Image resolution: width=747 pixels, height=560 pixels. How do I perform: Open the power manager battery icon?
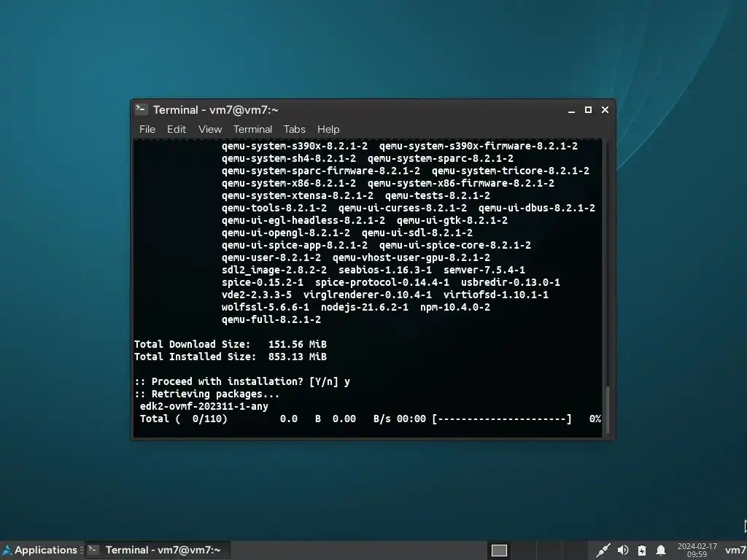(642, 551)
